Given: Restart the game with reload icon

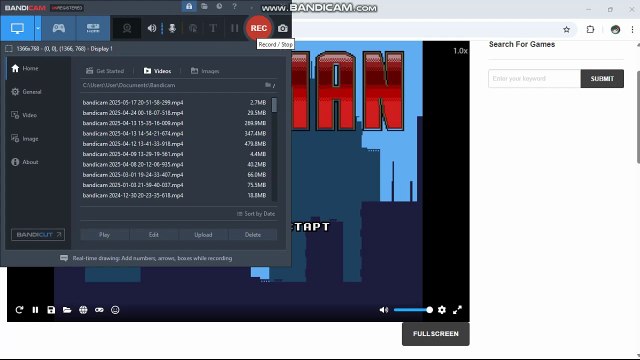Looking at the screenshot, I should [19, 310].
